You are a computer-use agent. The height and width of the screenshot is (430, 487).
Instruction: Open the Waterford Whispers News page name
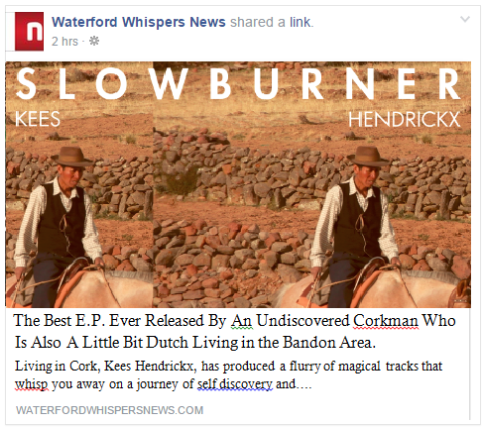tap(138, 22)
